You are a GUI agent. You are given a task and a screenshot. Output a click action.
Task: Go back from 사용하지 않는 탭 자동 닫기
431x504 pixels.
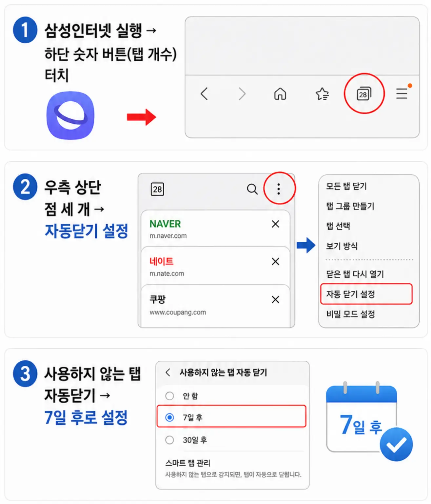click(x=168, y=372)
